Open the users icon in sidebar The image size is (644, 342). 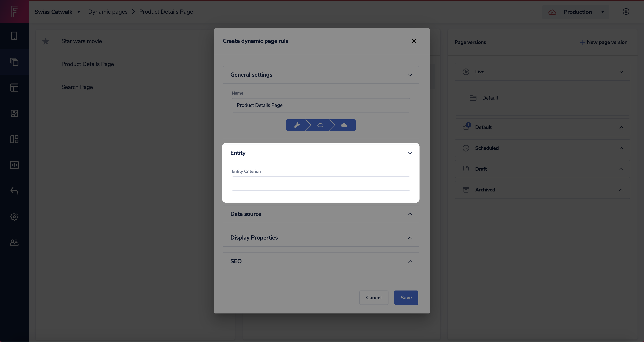click(14, 242)
